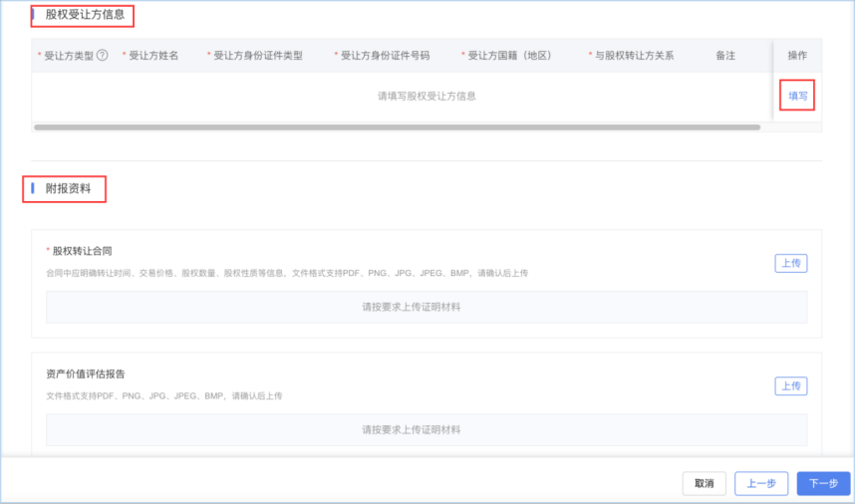Click the 取消 button
Image resolution: width=855 pixels, height=504 pixels.
pyautogui.click(x=704, y=483)
